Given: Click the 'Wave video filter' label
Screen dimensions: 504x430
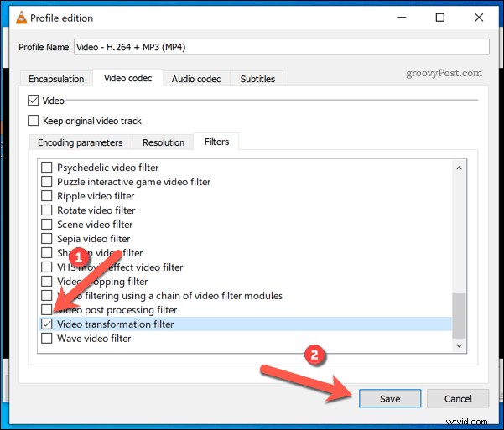Looking at the screenshot, I should click(94, 338).
